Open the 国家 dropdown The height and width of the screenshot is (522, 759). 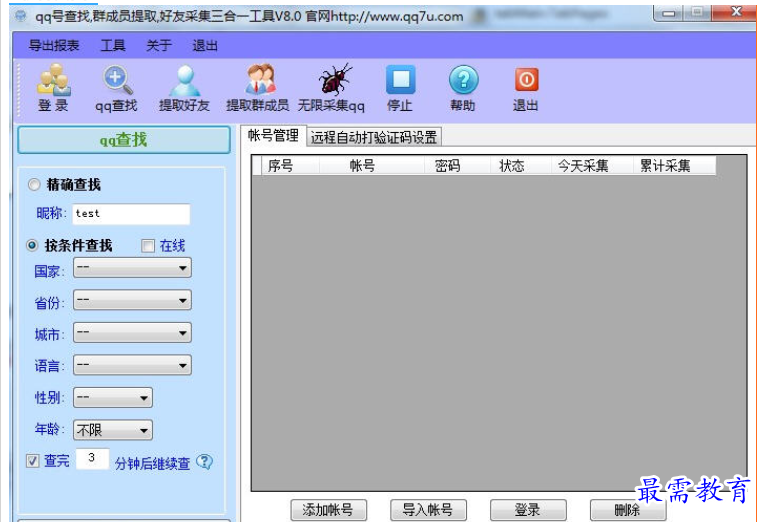pyautogui.click(x=132, y=268)
